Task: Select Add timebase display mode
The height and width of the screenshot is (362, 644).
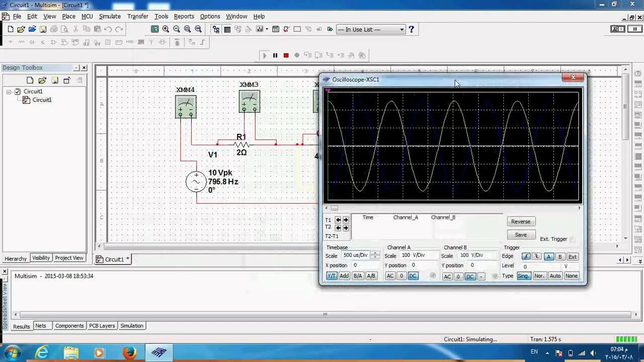Action: click(x=344, y=276)
